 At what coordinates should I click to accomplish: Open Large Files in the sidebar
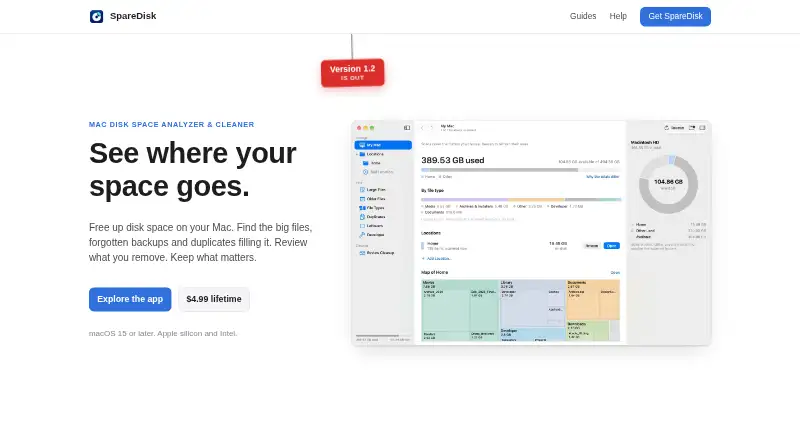pos(373,190)
